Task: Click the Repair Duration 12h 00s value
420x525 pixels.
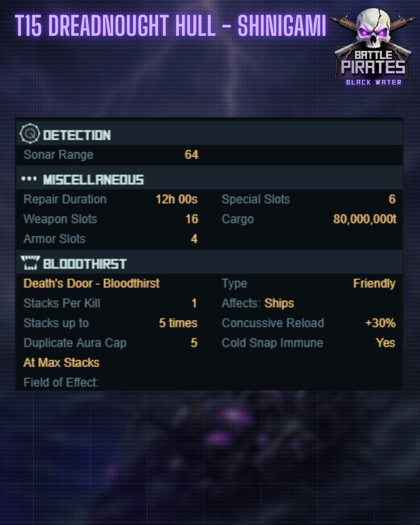Action: point(177,199)
